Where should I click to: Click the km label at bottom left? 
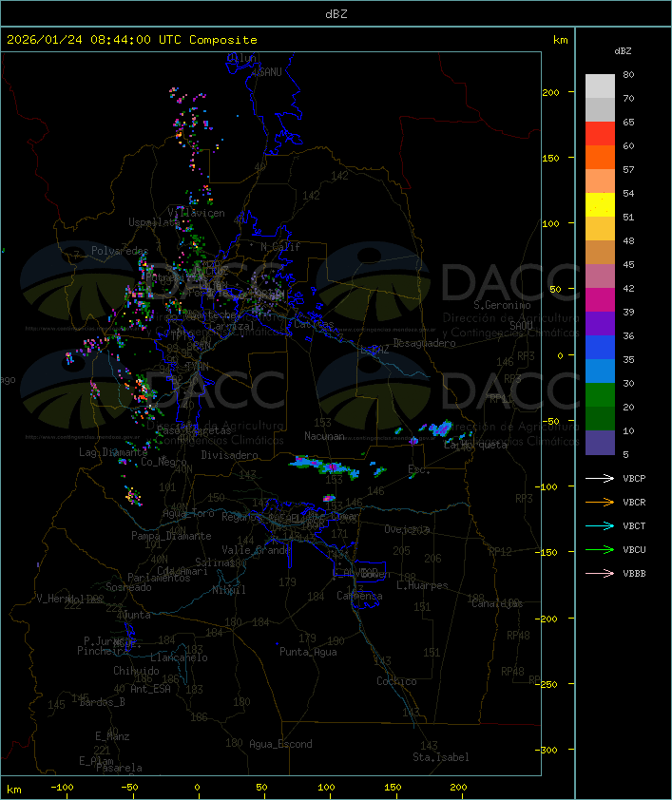(14, 789)
